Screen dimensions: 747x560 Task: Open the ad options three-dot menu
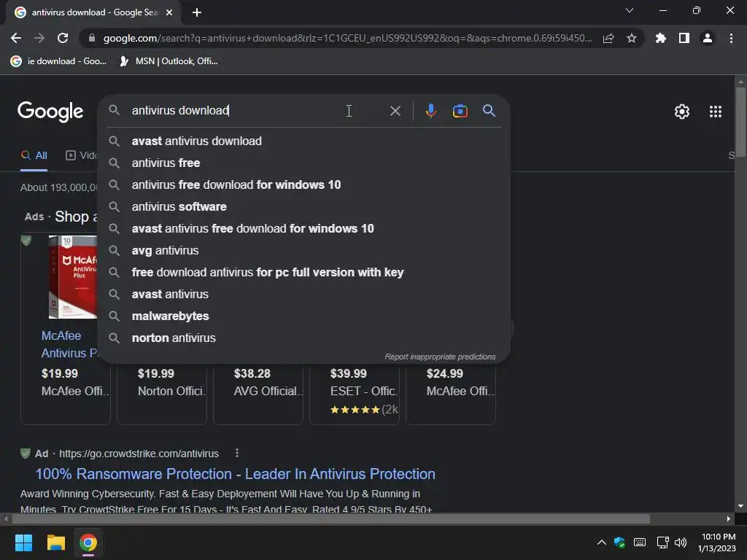tap(237, 453)
